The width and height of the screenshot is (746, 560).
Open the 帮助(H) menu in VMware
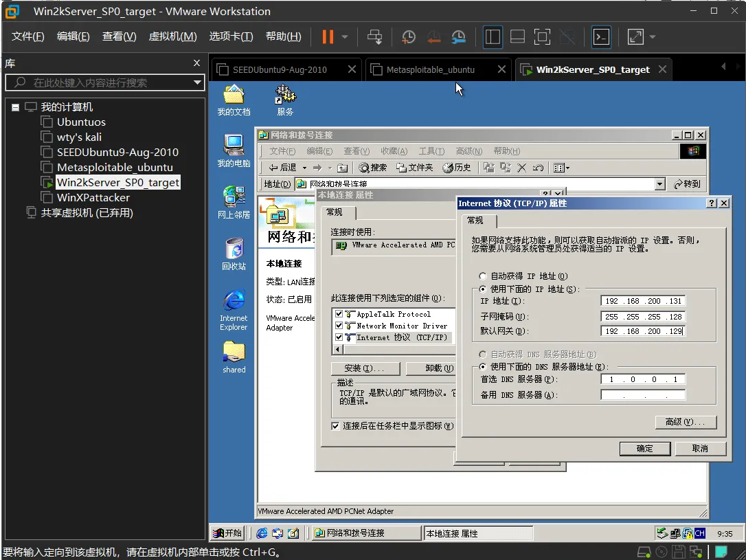pyautogui.click(x=284, y=36)
